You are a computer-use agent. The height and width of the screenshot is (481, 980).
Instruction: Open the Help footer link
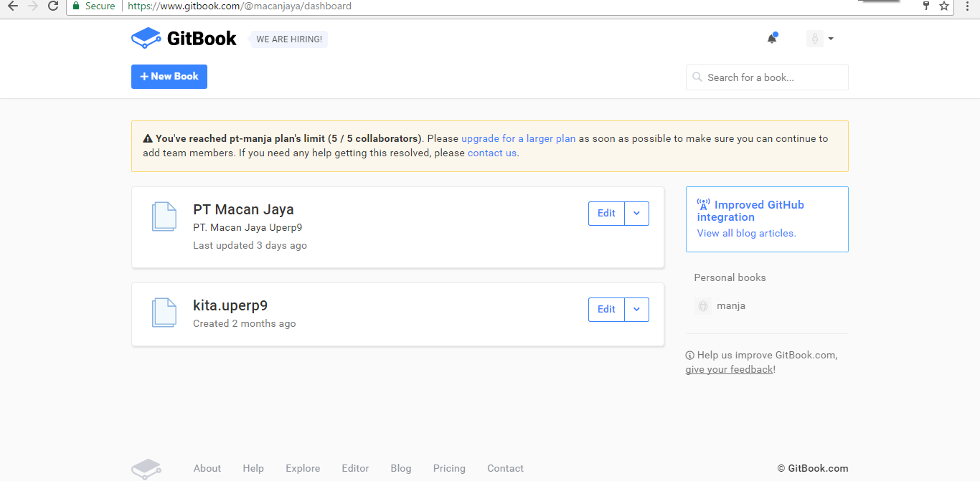253,468
